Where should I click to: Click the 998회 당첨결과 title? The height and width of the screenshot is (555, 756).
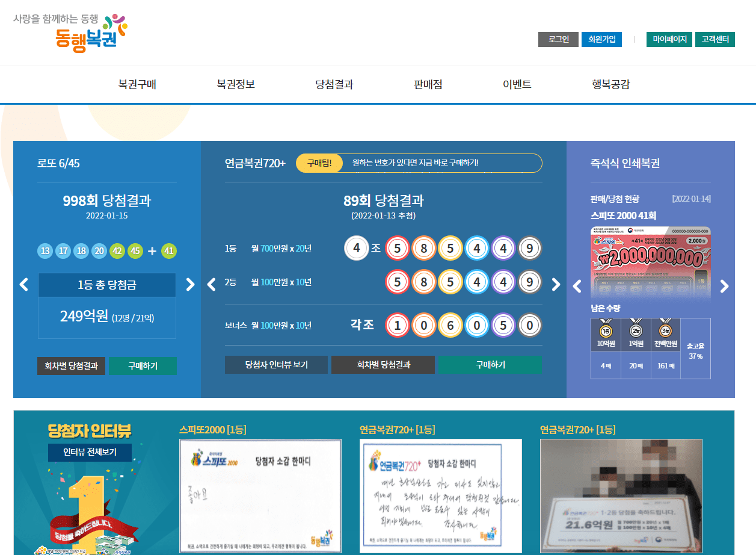pos(107,200)
